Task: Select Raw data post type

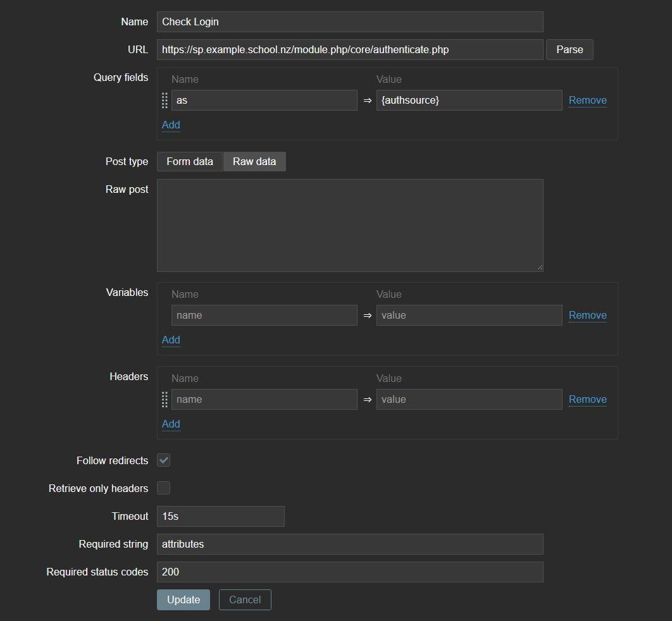Action: coord(254,162)
